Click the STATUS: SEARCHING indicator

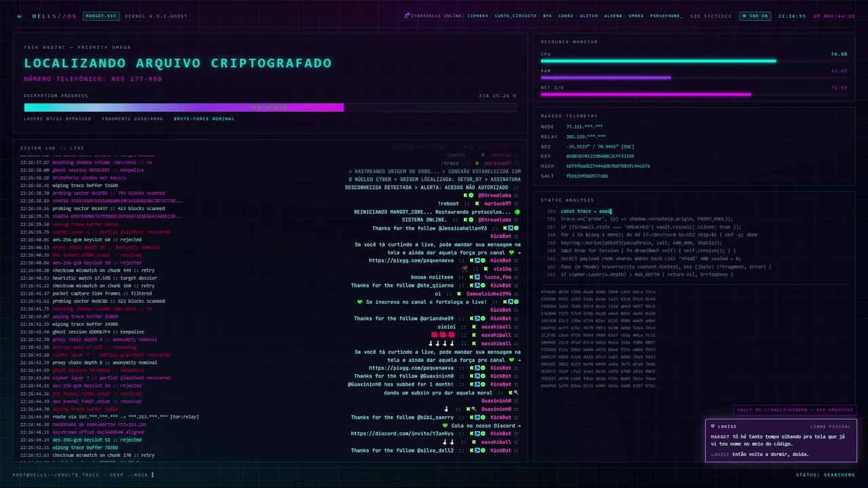point(825,474)
